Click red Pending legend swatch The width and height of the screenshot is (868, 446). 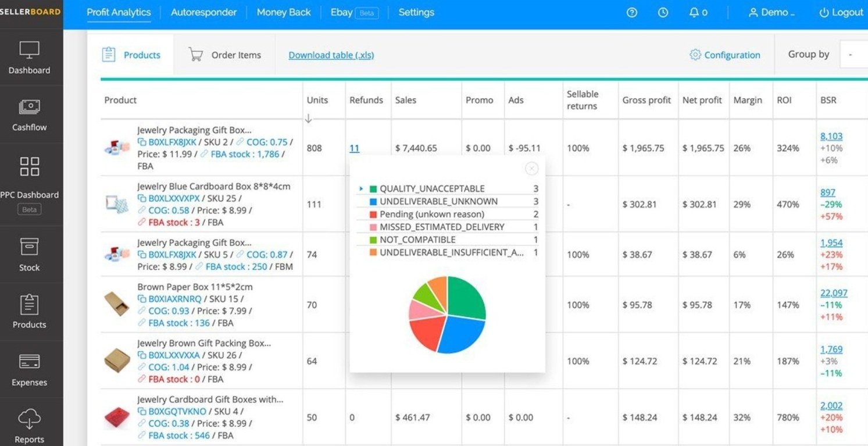click(x=373, y=215)
